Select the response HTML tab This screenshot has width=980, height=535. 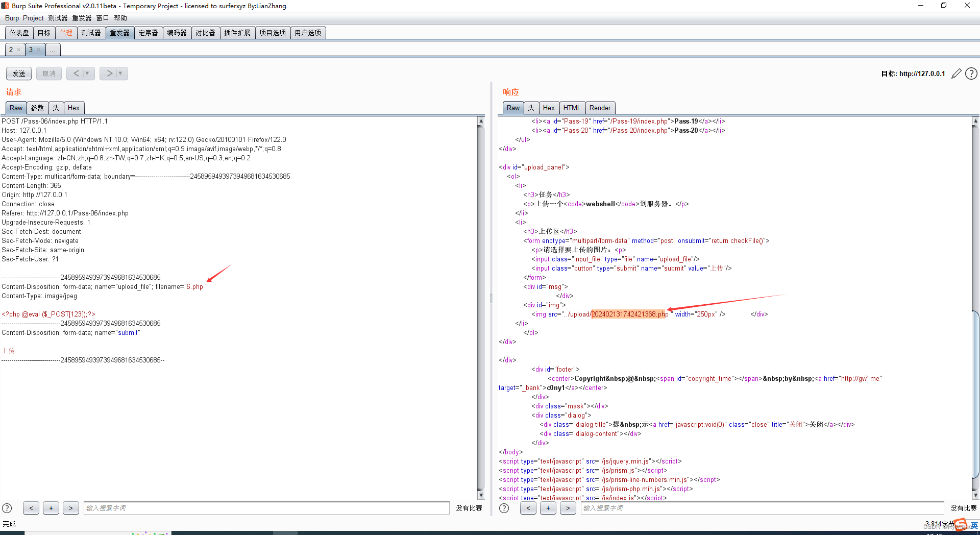[x=572, y=108]
